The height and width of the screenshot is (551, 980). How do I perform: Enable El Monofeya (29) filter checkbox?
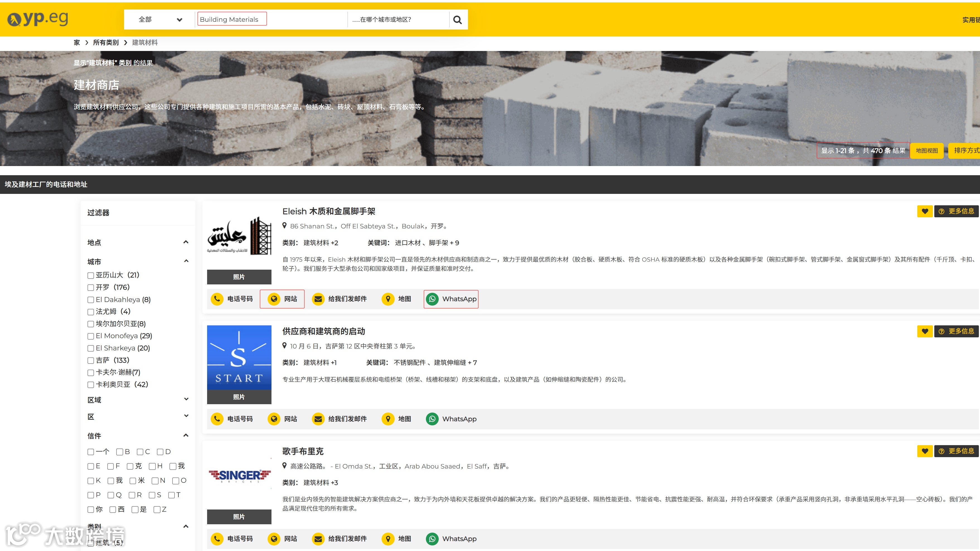tap(91, 337)
